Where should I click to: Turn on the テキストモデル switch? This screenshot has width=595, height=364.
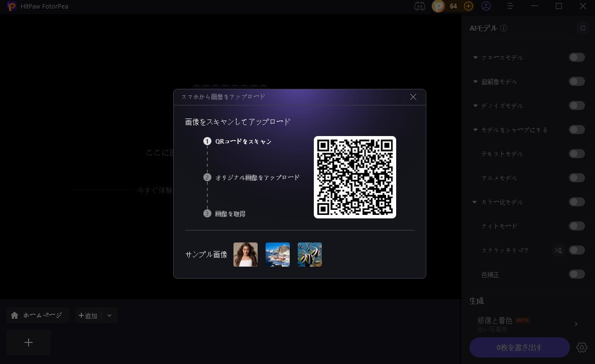point(577,154)
